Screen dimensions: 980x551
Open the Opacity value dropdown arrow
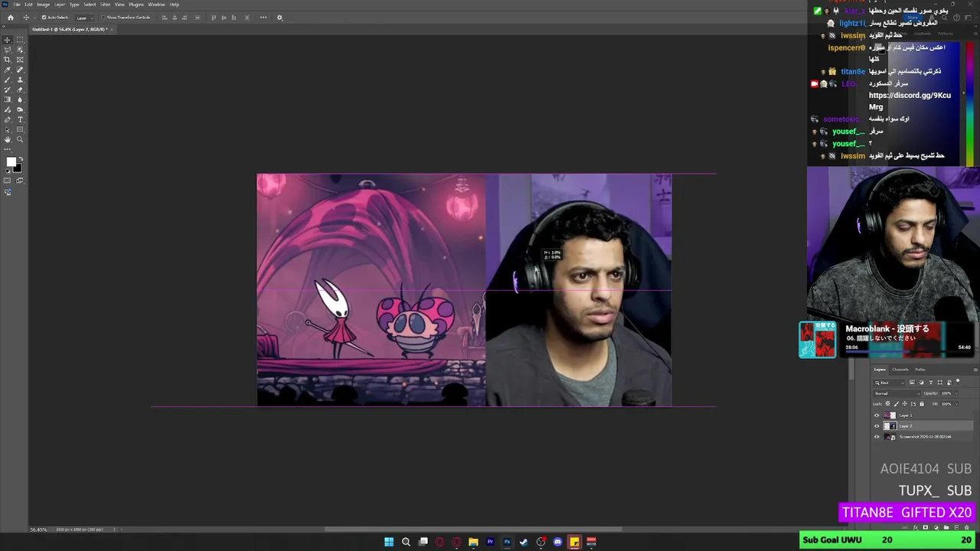(x=956, y=393)
